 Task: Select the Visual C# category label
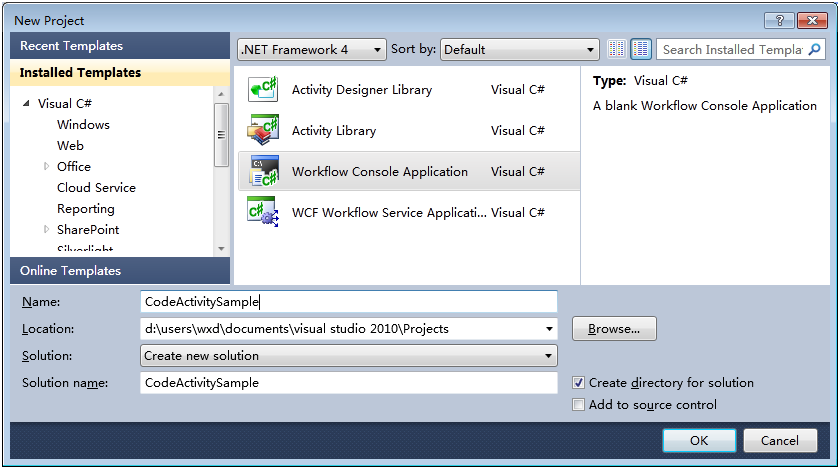tap(65, 103)
